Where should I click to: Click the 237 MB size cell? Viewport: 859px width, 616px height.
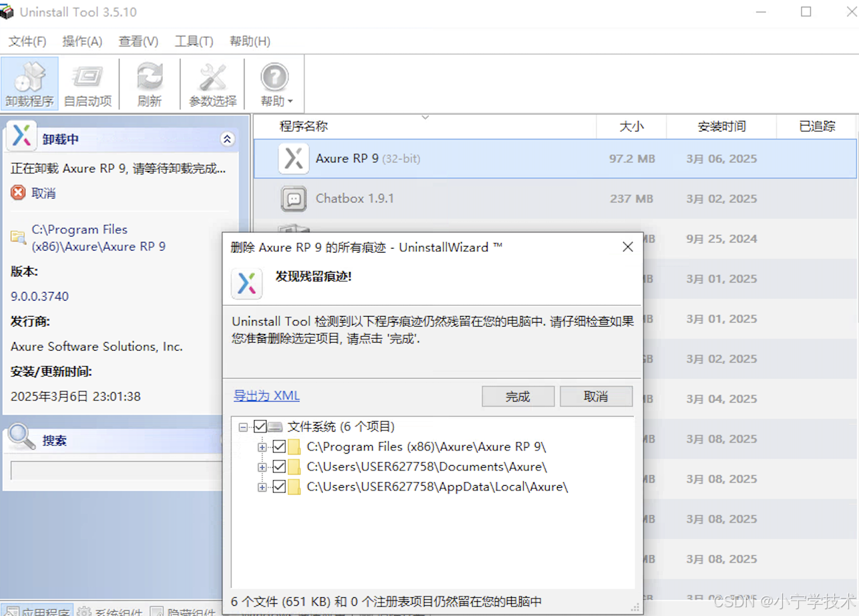[x=631, y=199]
